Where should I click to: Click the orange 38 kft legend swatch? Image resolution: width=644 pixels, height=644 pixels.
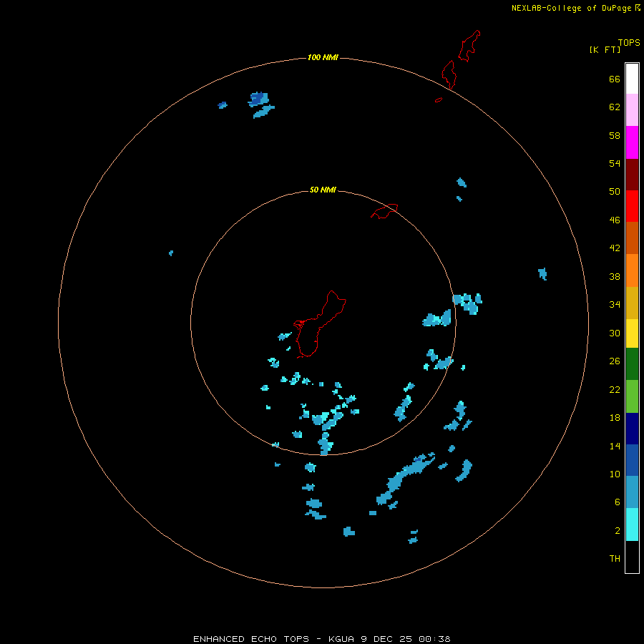[x=632, y=270]
